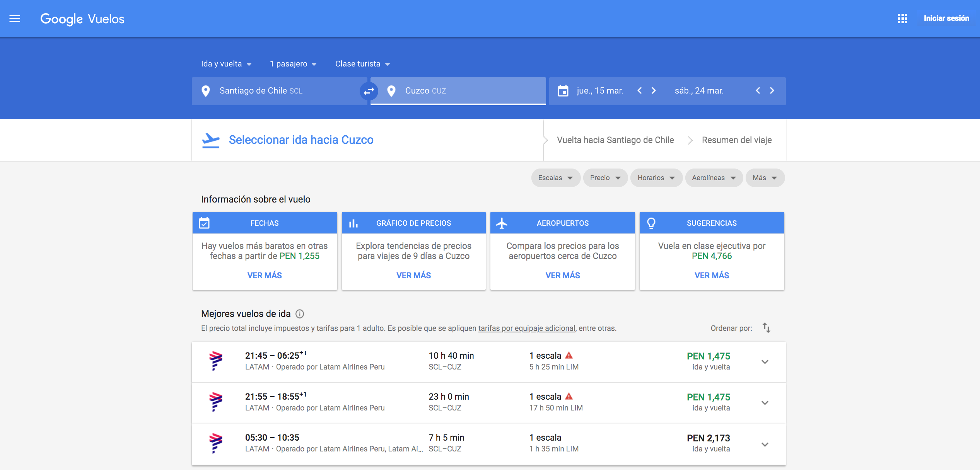
Task: Go to Google Vuelos home logo
Action: (82, 19)
